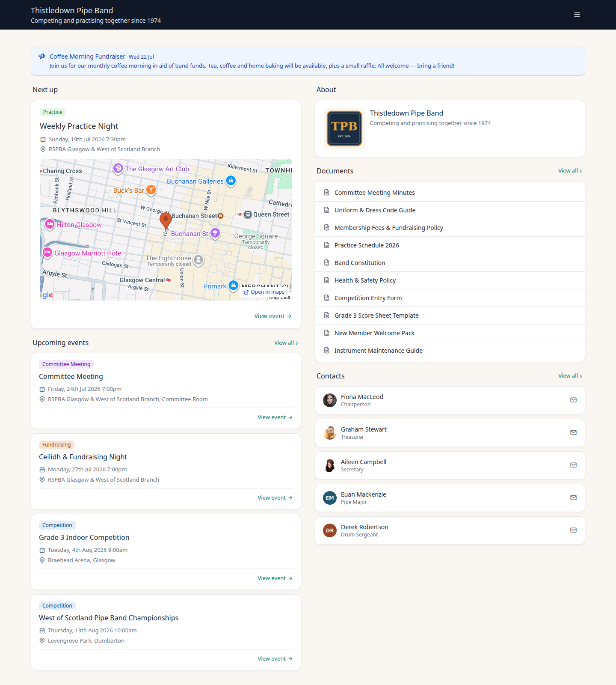Open Health & Safety Policy document
Screen dimensions: 616x685
(x=450, y=280)
